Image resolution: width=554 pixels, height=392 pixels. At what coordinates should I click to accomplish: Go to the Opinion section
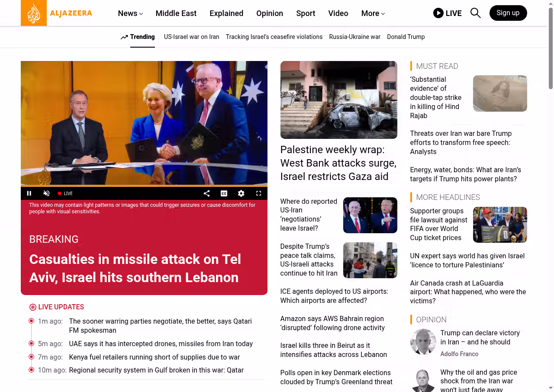tap(269, 13)
